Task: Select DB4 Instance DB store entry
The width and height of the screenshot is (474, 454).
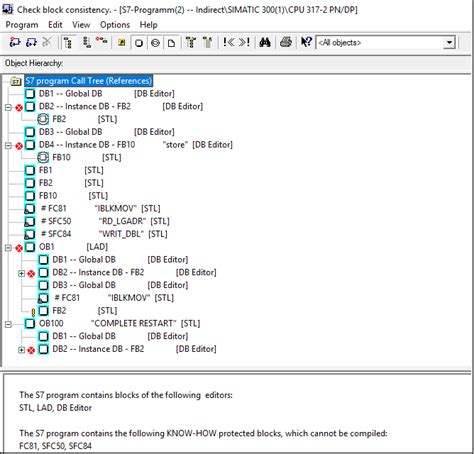Action: [136, 145]
